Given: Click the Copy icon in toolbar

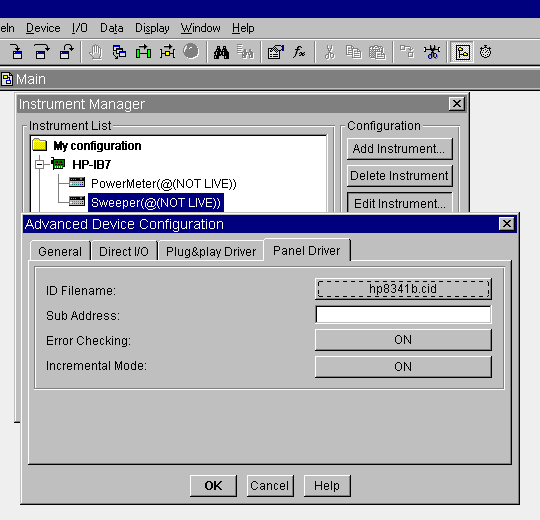Looking at the screenshot, I should tap(353, 52).
